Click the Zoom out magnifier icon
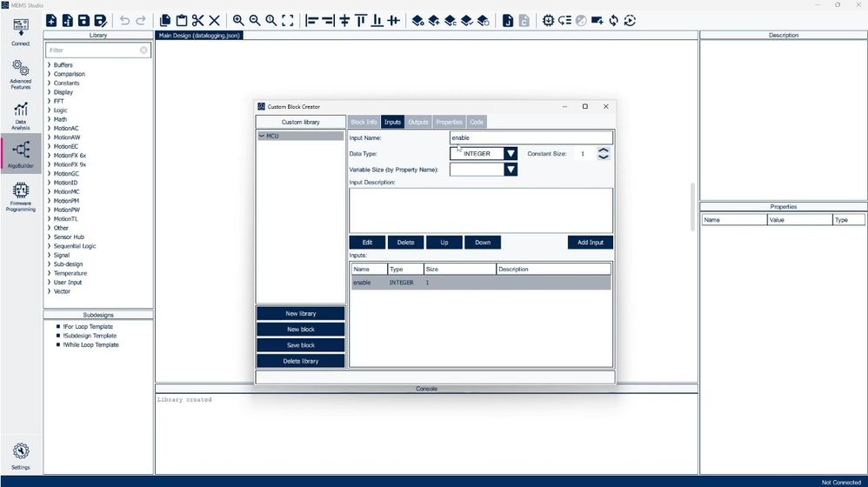Image resolution: width=868 pixels, height=487 pixels. click(x=255, y=21)
